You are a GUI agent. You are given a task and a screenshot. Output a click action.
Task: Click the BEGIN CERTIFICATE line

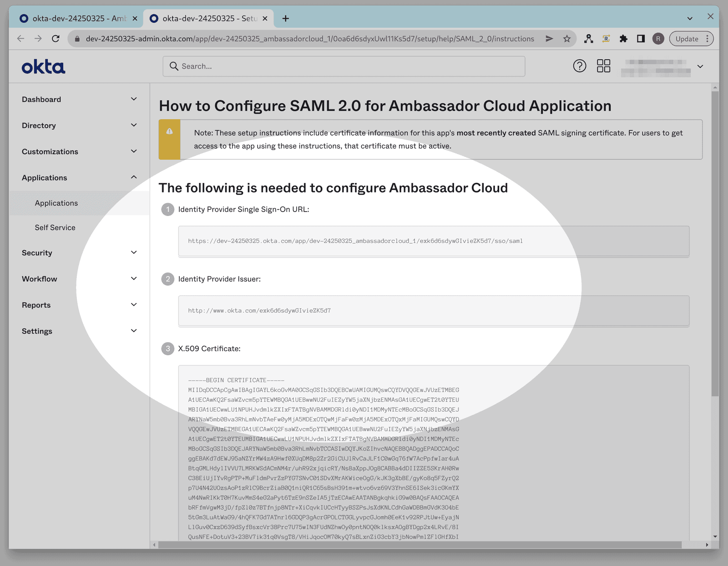tap(236, 380)
